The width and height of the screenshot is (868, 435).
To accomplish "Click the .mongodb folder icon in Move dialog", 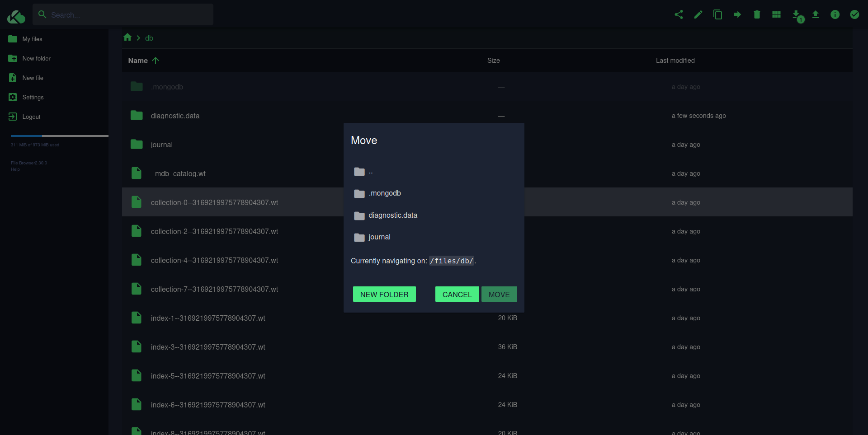I will pyautogui.click(x=359, y=193).
